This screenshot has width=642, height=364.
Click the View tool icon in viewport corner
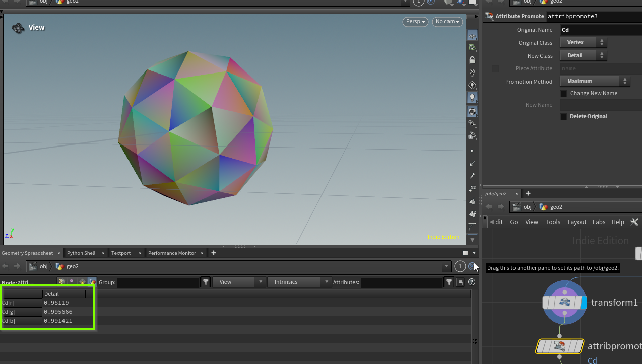point(18,28)
